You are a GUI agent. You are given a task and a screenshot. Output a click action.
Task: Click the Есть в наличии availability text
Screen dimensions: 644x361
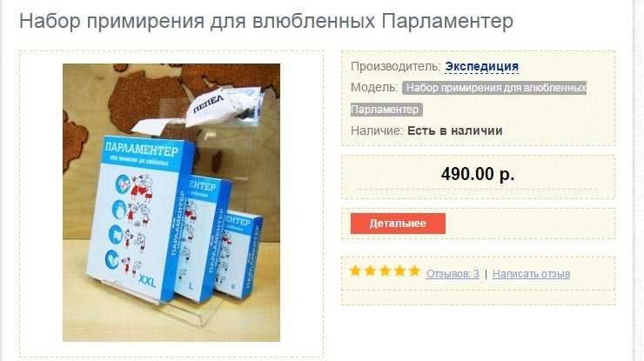click(x=455, y=130)
